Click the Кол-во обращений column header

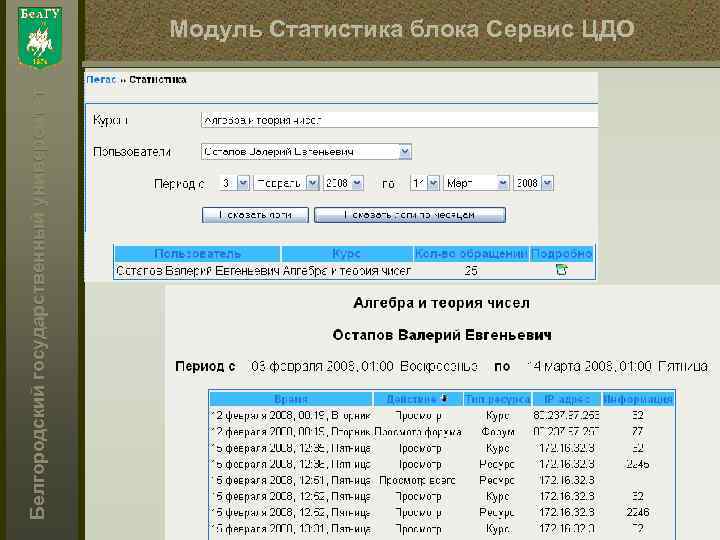[471, 253]
